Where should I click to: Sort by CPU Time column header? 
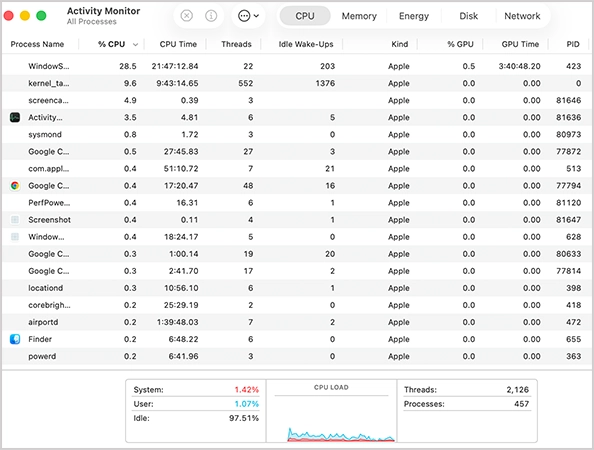point(178,44)
